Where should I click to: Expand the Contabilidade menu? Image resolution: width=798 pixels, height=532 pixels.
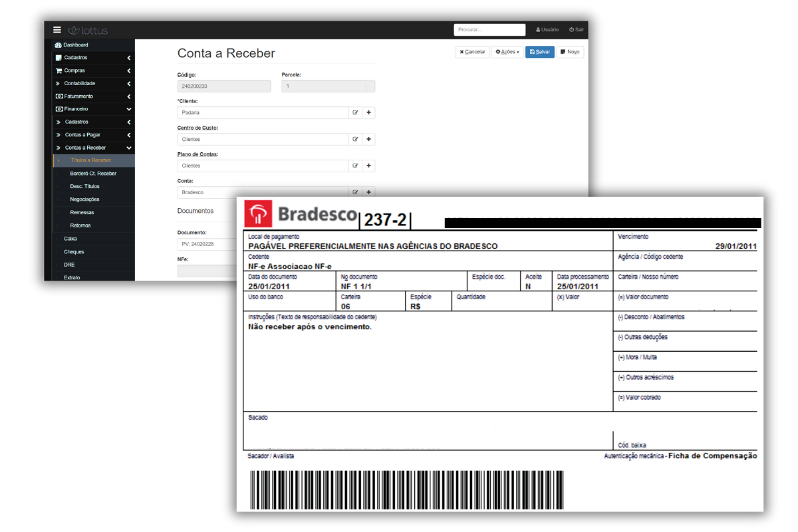93,83
